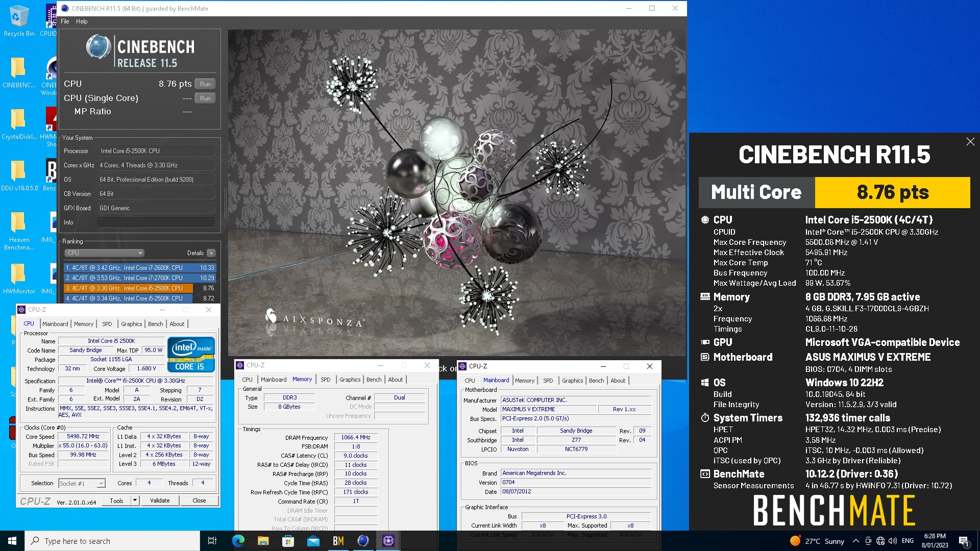Viewport: 980px width, 551px height.
Task: Switch to Cinebench taskbar icon
Action: point(363,541)
